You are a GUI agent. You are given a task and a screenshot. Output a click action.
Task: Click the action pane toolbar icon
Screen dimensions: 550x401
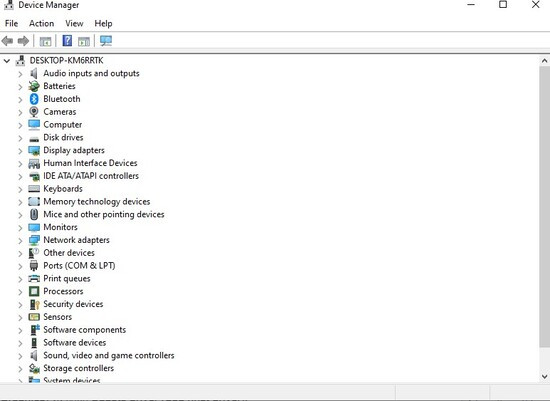[84, 41]
